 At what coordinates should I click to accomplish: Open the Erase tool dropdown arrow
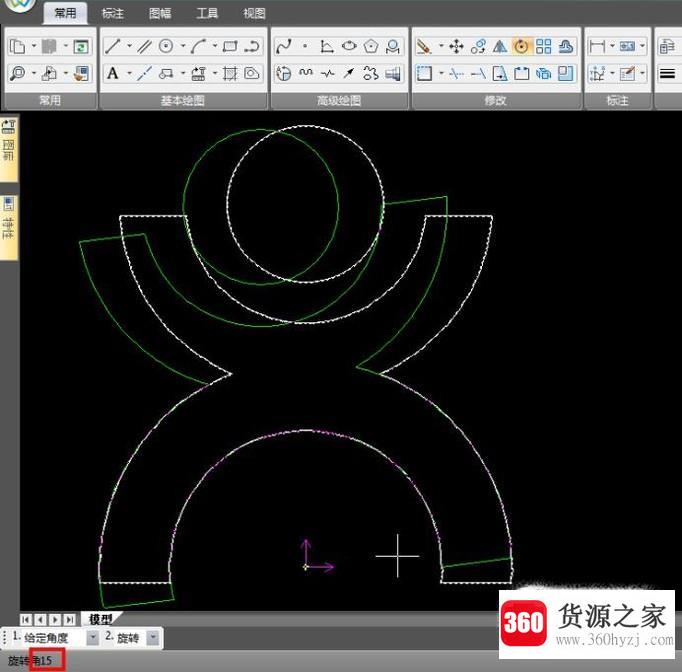[x=441, y=46]
